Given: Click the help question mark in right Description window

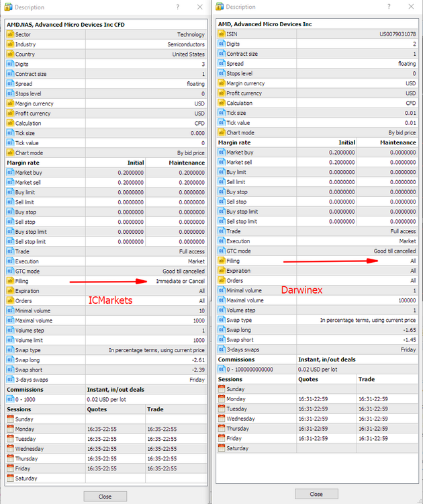Looking at the screenshot, I should click(x=389, y=7).
